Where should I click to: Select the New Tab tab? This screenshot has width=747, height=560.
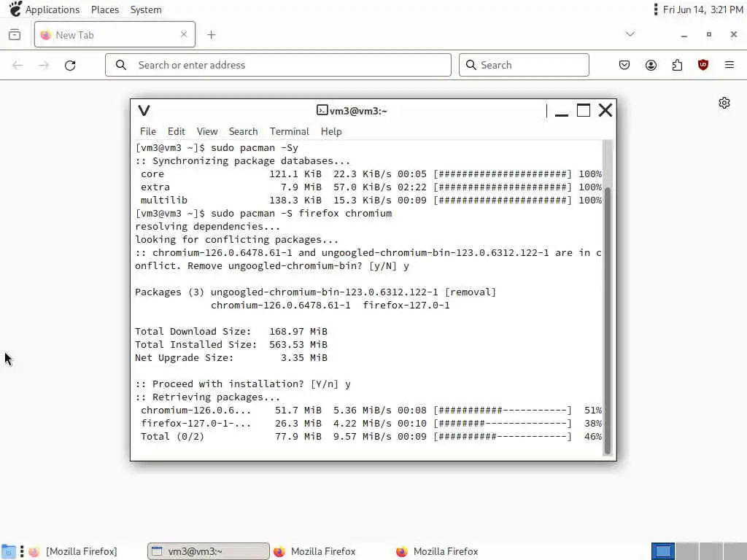(115, 35)
